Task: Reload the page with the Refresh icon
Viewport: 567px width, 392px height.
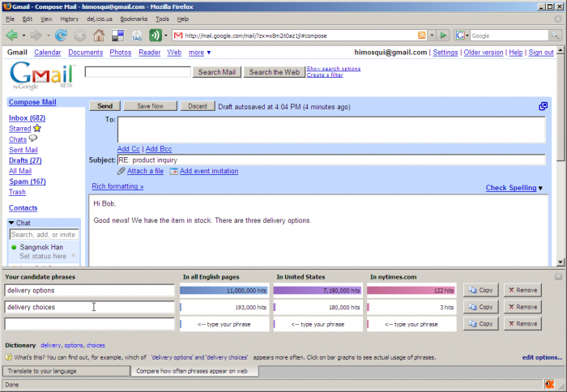Action: tap(61, 36)
